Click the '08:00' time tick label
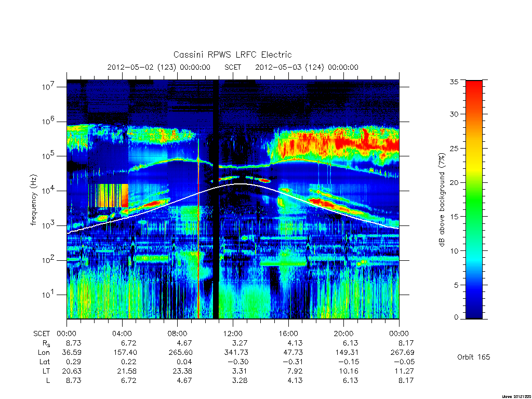 pos(178,334)
